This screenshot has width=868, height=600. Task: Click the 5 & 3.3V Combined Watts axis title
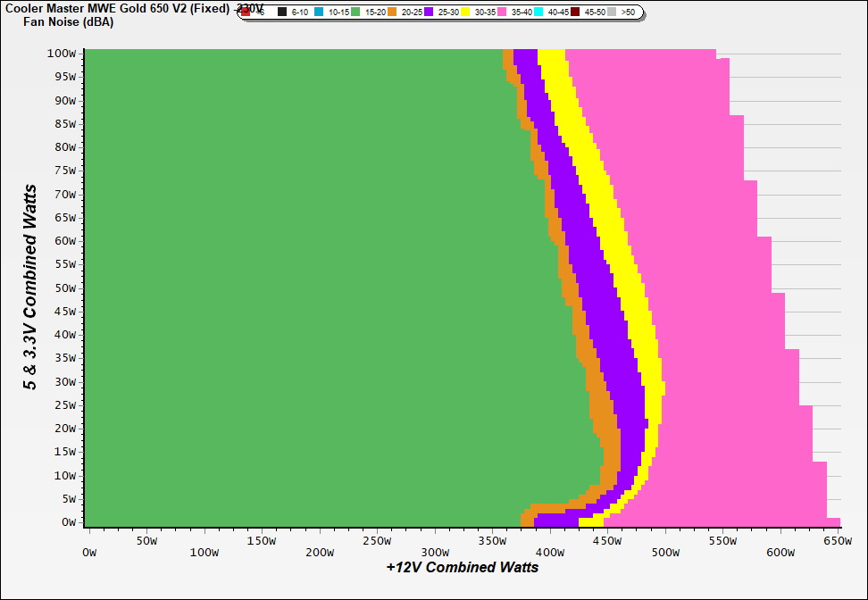(x=30, y=287)
